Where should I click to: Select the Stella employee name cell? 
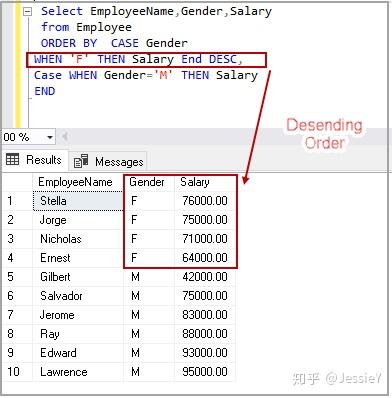[78, 201]
